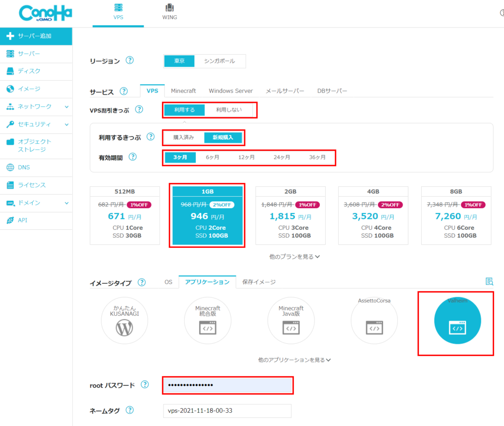Open help for 有効期間

pyautogui.click(x=132, y=157)
